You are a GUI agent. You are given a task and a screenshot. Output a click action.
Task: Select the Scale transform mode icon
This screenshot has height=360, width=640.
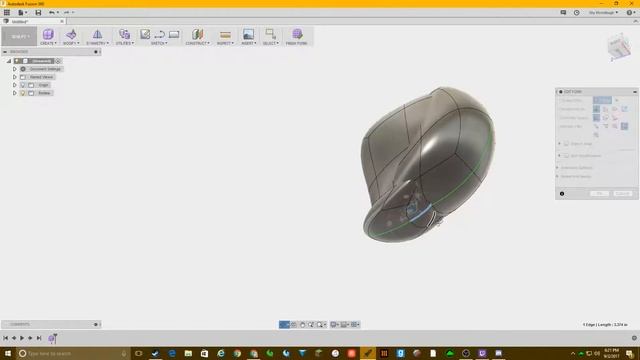tap(624, 109)
